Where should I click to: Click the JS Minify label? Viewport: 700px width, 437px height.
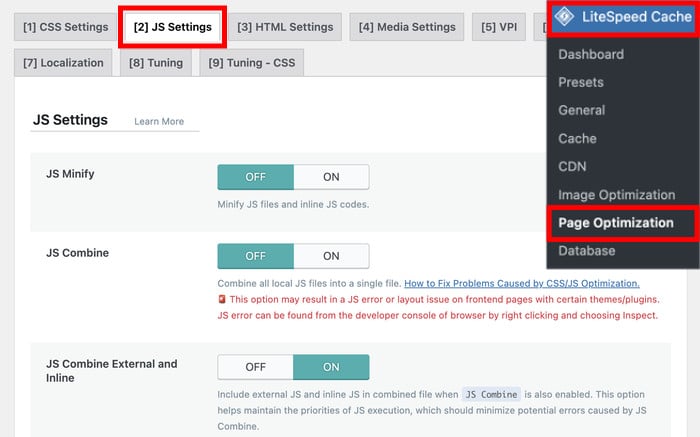[70, 174]
